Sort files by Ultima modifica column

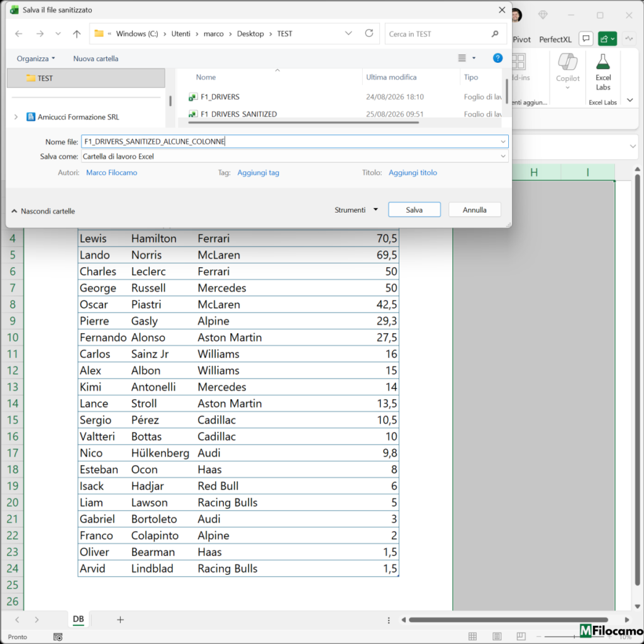(391, 77)
